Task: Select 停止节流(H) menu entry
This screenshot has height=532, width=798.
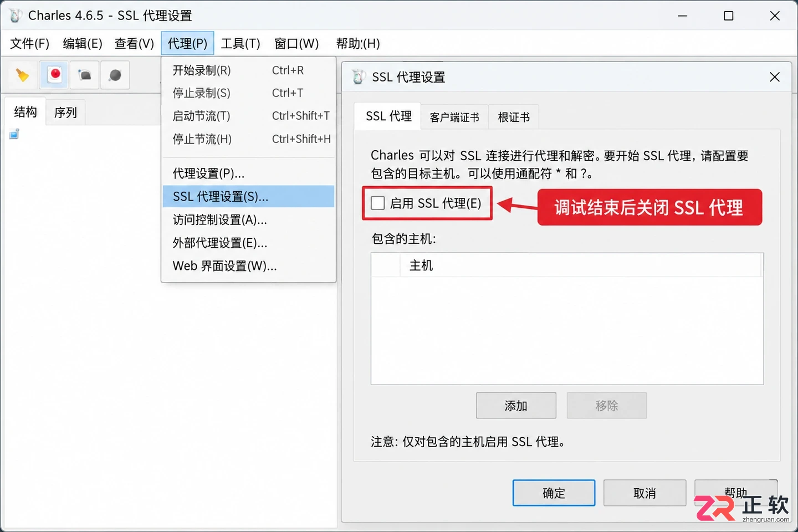Action: point(249,139)
